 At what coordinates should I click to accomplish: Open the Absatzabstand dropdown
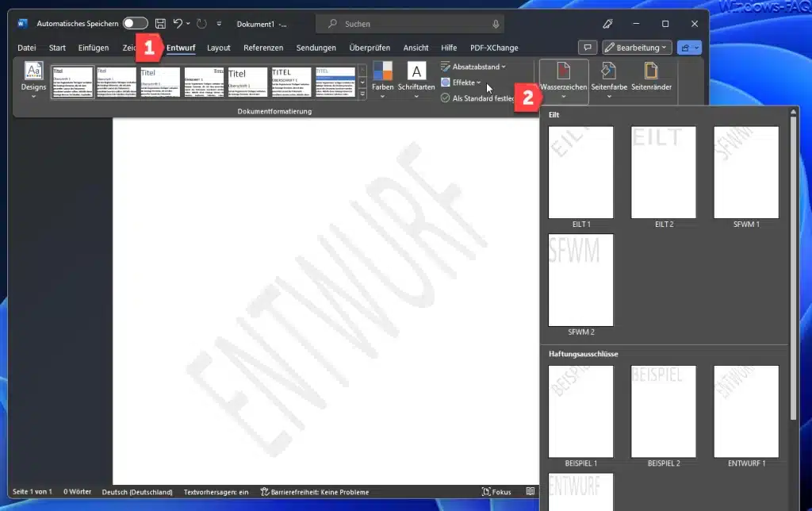click(473, 67)
